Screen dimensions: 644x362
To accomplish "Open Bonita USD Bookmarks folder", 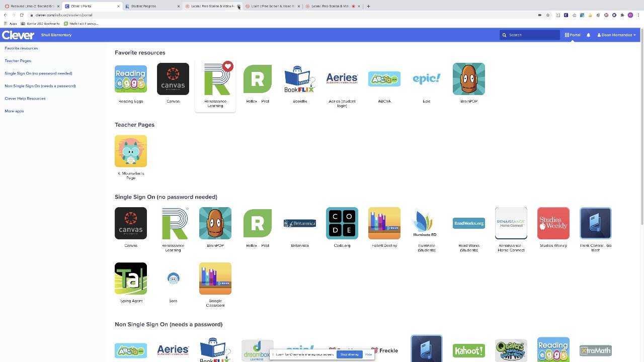I will tap(40, 24).
